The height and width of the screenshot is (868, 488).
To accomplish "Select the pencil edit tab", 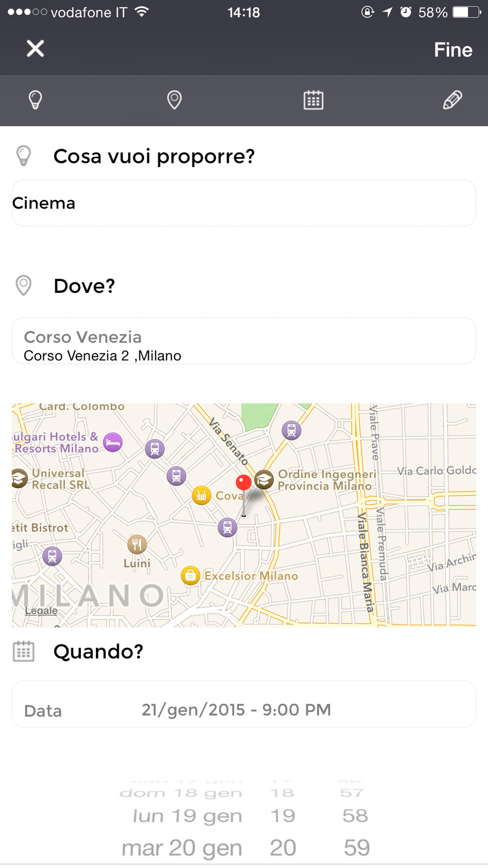I will point(452,100).
